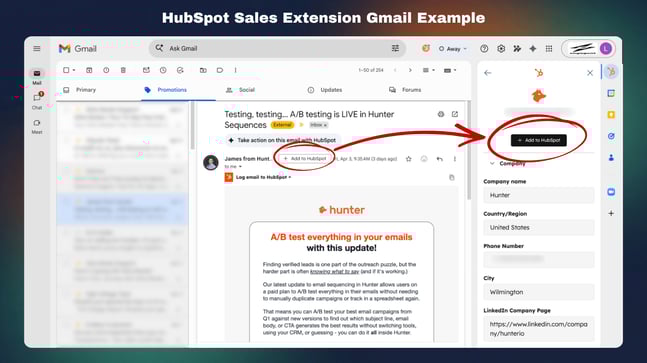647x363 pixels.
Task: Click Take action on this email with HubSpot
Action: pos(283,140)
